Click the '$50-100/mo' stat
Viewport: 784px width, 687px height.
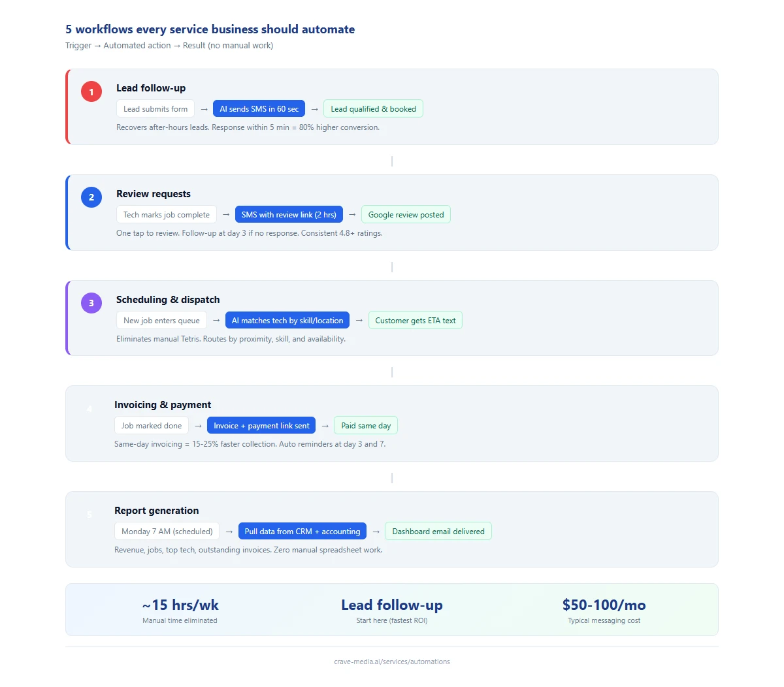(x=604, y=605)
